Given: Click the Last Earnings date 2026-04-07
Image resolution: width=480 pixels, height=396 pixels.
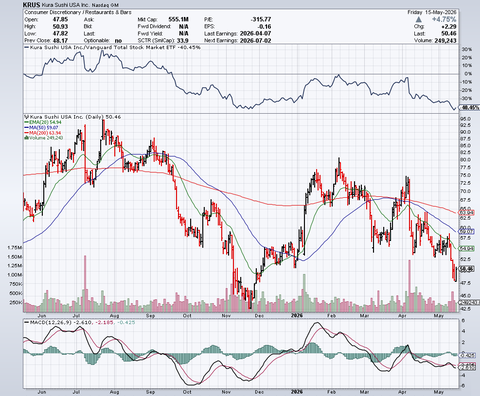Looking at the screenshot, I should [x=255, y=33].
